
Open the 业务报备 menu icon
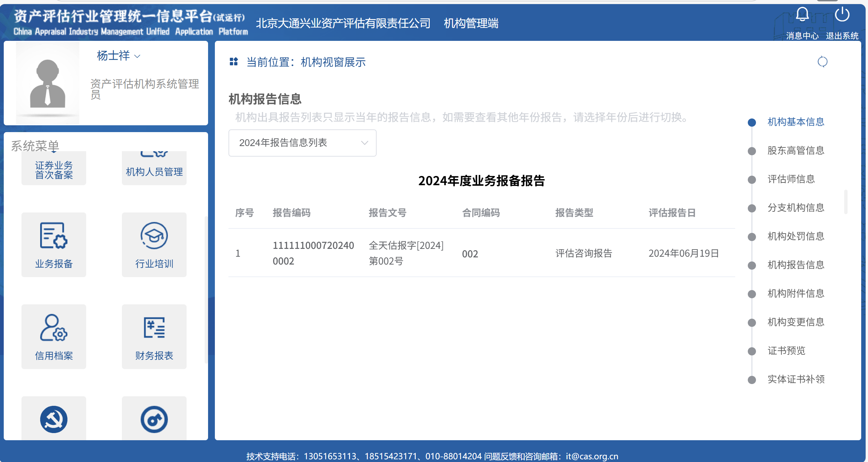[x=54, y=236]
